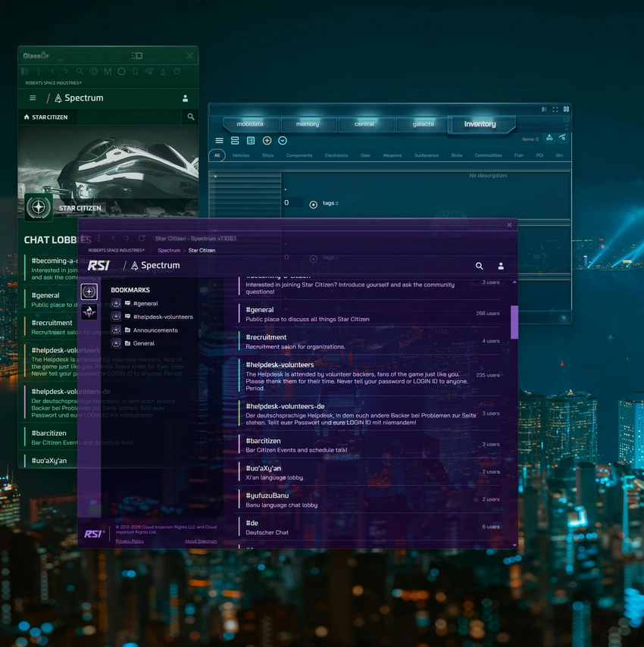Toggle the stacked grid view in inventory
Screen dimensions: 644x647
234,140
